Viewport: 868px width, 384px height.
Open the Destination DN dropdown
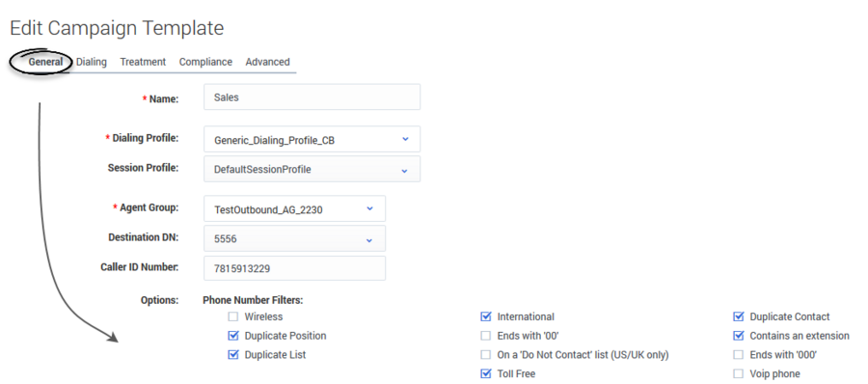tap(294, 238)
